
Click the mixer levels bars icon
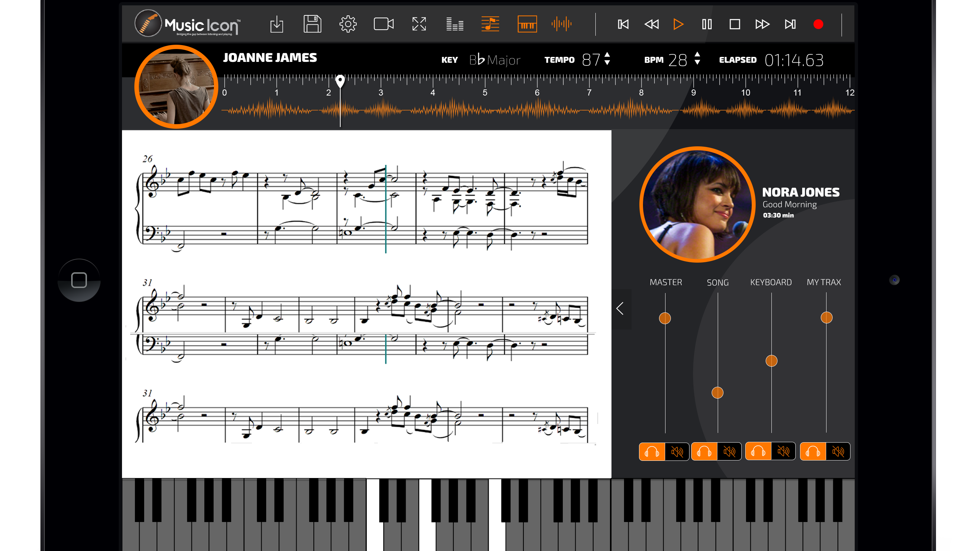coord(455,24)
